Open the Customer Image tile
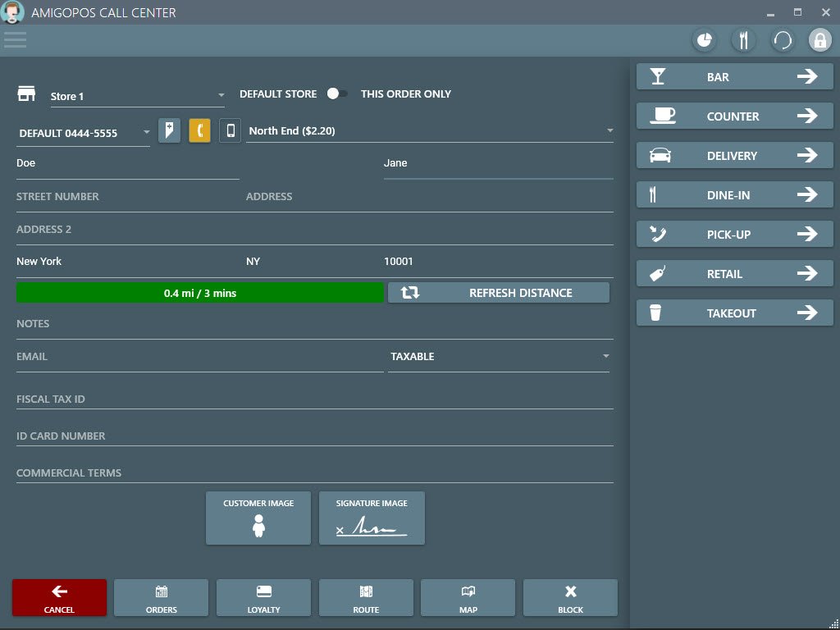The width and height of the screenshot is (840, 630). (258, 518)
